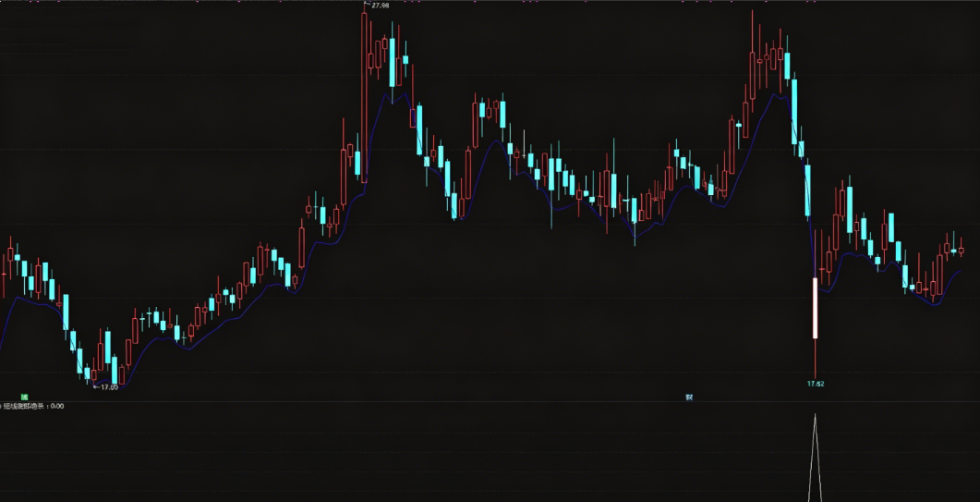Image resolution: width=980 pixels, height=502 pixels.
Task: Select the large white candlestick
Action: pos(815,308)
